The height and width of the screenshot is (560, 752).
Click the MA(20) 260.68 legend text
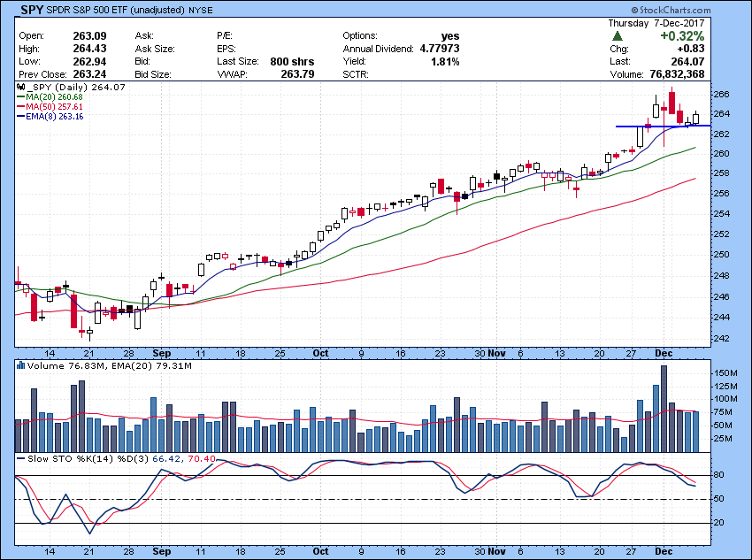[54, 97]
